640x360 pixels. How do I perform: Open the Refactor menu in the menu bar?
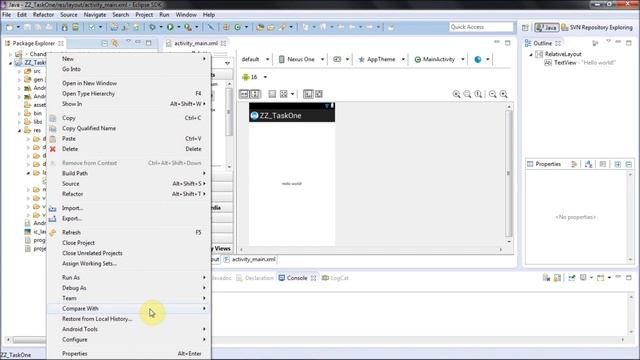[43, 15]
